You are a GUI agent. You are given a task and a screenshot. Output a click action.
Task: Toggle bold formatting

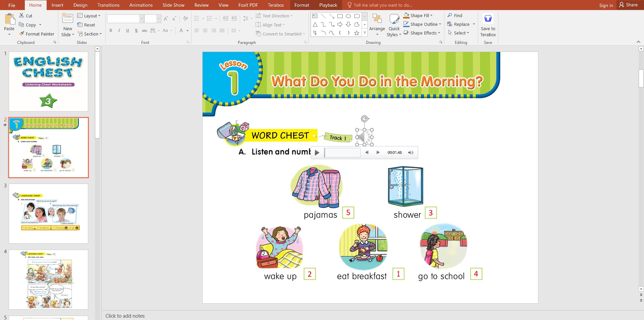click(x=111, y=30)
